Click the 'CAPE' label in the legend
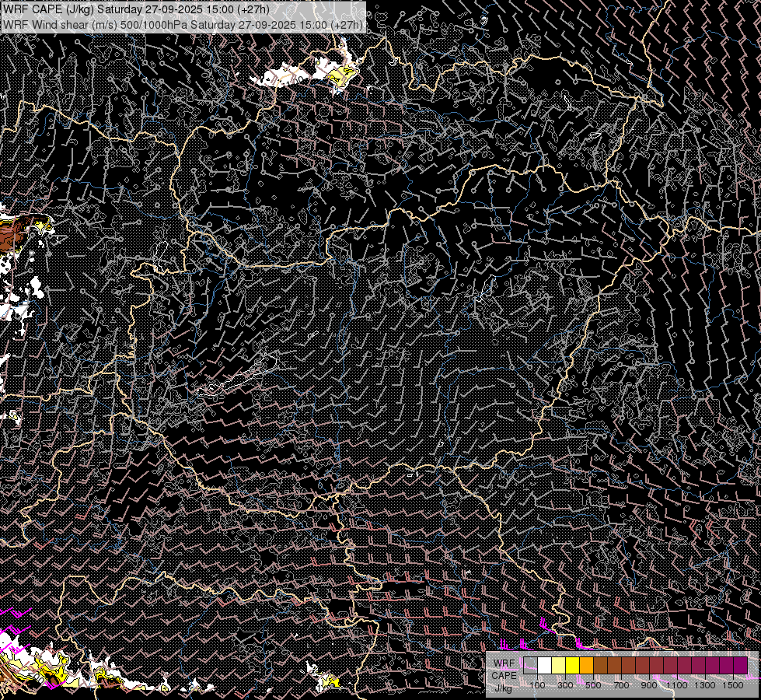This screenshot has width=761, height=700. 504,676
